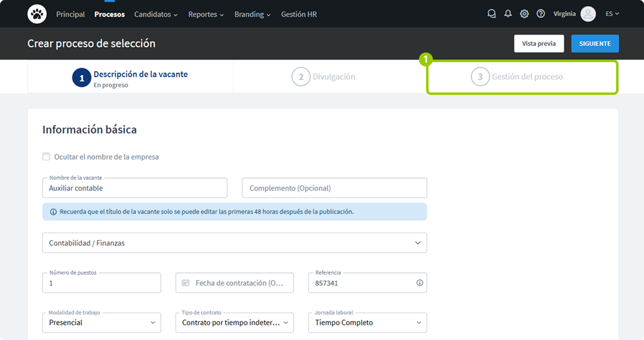Change language using ES selector
Screen dimensions: 644x340
pos(612,14)
